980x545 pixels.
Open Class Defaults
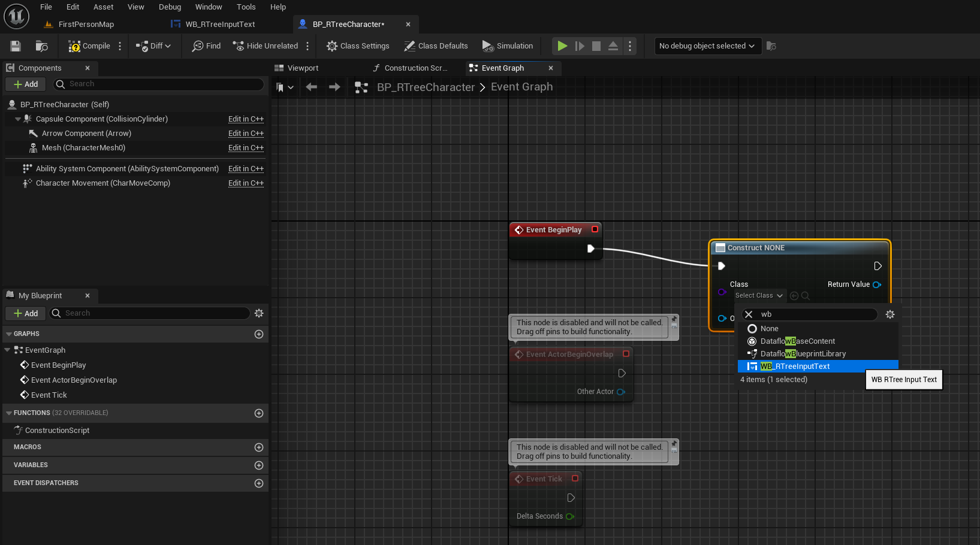click(x=436, y=46)
